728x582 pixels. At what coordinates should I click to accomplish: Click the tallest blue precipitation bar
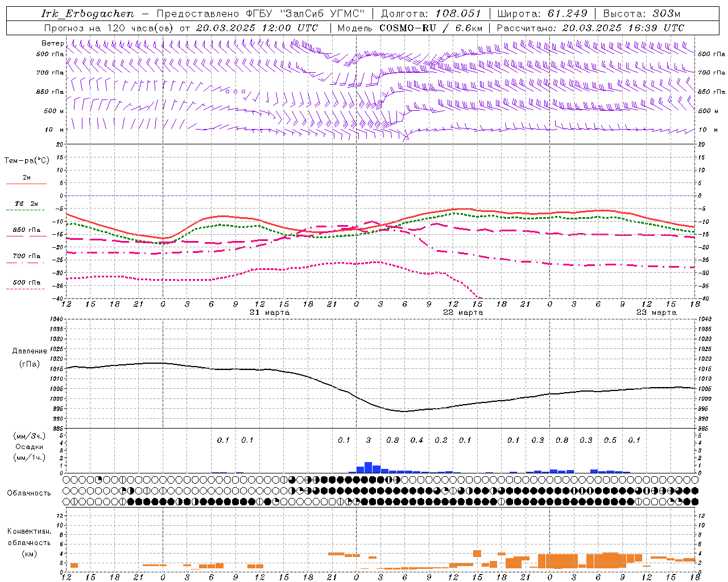point(368,467)
